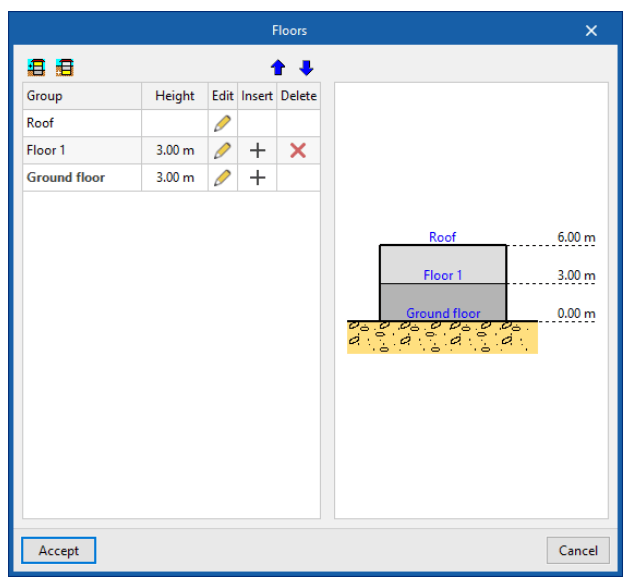Select the Floor 1 row name
This screenshot has width=628, height=587.
(x=46, y=151)
